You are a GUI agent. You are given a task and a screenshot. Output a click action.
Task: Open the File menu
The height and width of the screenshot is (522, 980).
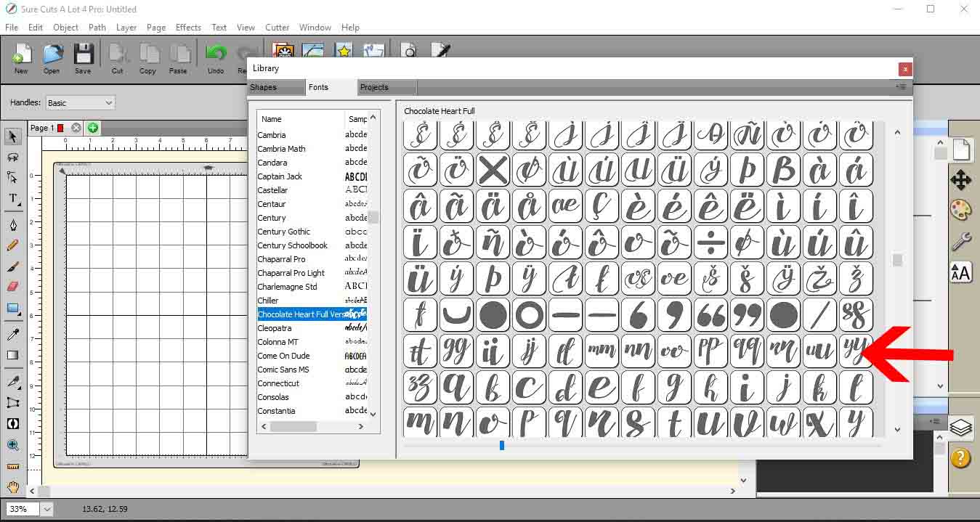point(12,28)
